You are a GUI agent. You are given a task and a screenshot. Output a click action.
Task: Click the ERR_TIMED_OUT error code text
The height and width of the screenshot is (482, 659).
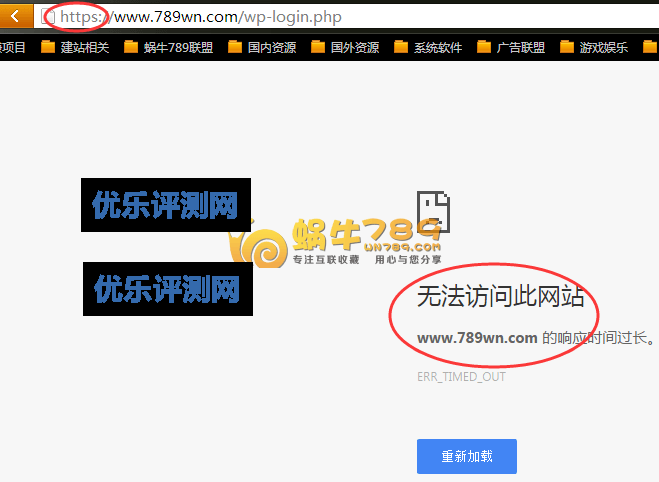pyautogui.click(x=461, y=377)
